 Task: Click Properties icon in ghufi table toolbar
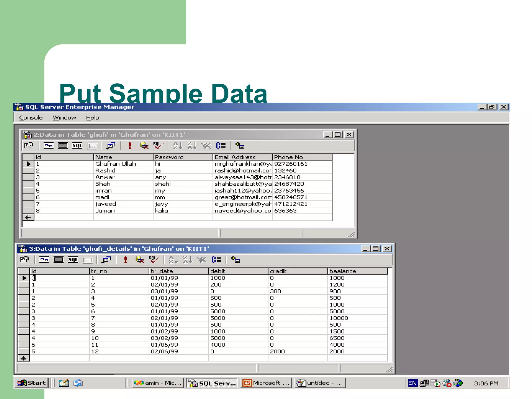29,145
